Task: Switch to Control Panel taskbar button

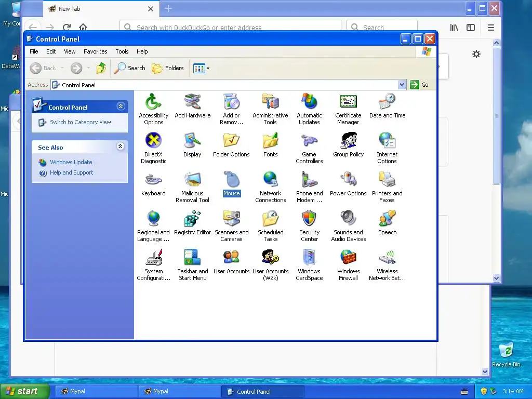Action: click(x=262, y=392)
